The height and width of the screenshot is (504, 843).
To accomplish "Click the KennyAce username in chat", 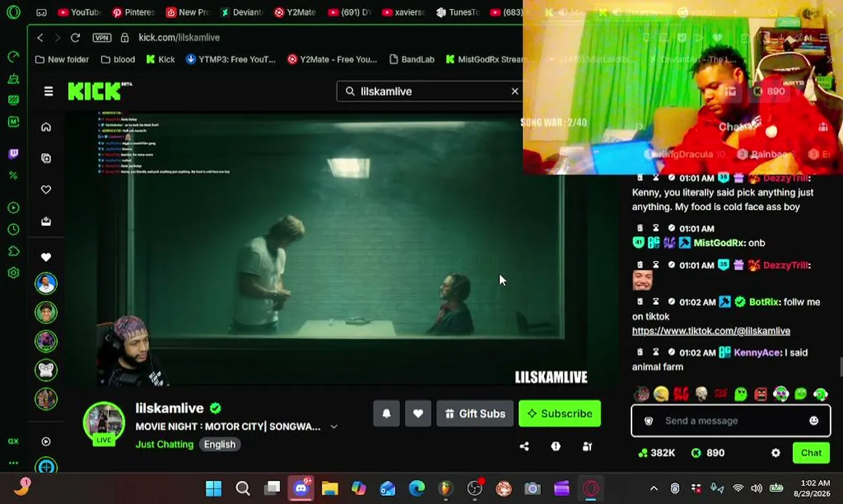I will pyautogui.click(x=756, y=353).
